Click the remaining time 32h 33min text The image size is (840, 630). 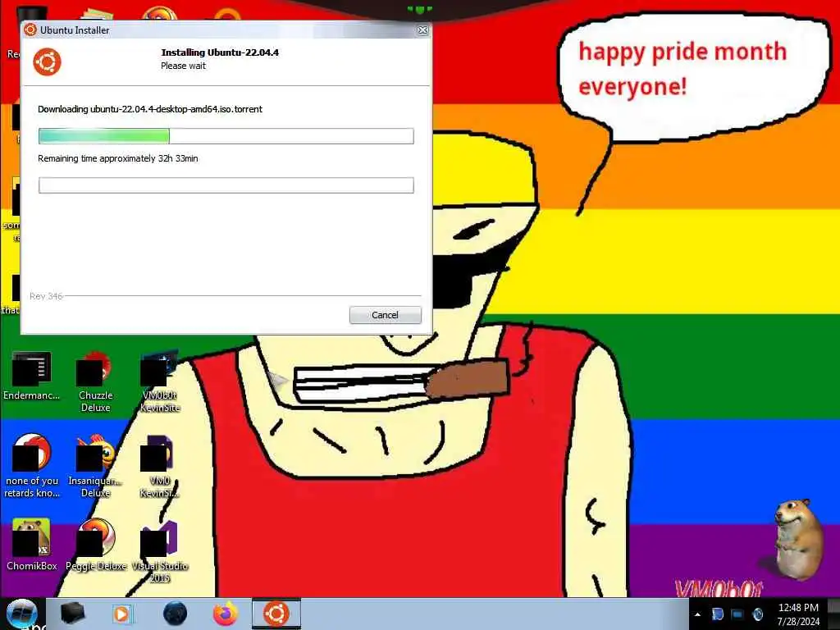(118, 158)
